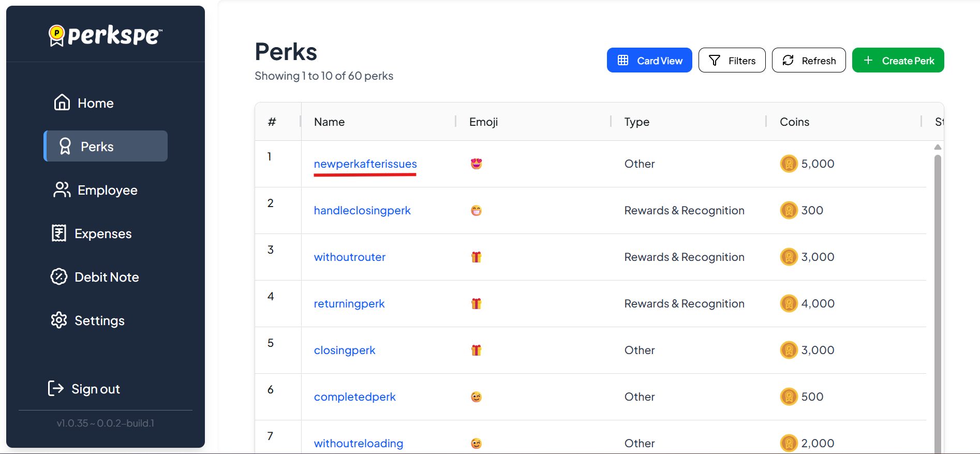Open the Expenses receipt icon
This screenshot has height=454, width=980.
(59, 233)
